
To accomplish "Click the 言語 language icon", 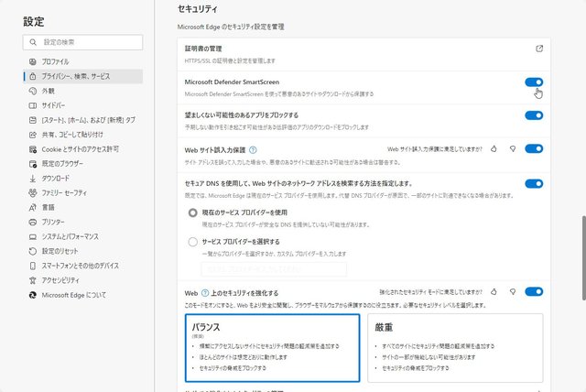I will point(33,207).
